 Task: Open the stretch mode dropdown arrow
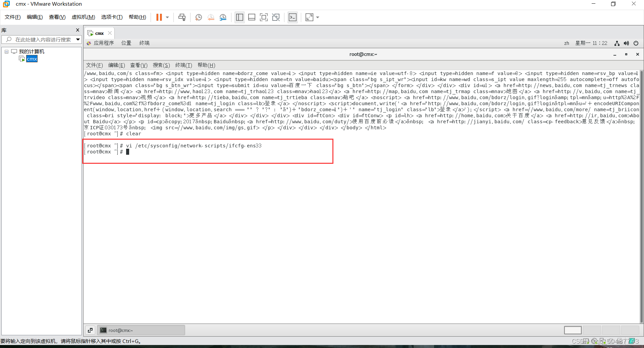tap(318, 17)
